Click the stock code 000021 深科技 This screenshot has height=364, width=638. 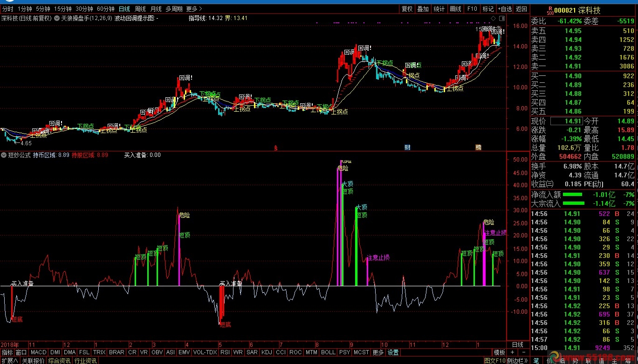(577, 10)
